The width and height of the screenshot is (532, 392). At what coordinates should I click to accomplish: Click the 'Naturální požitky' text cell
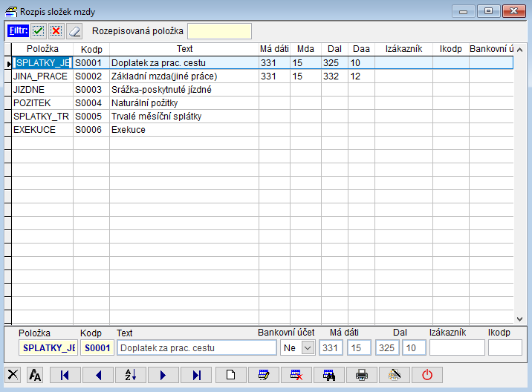pos(184,103)
